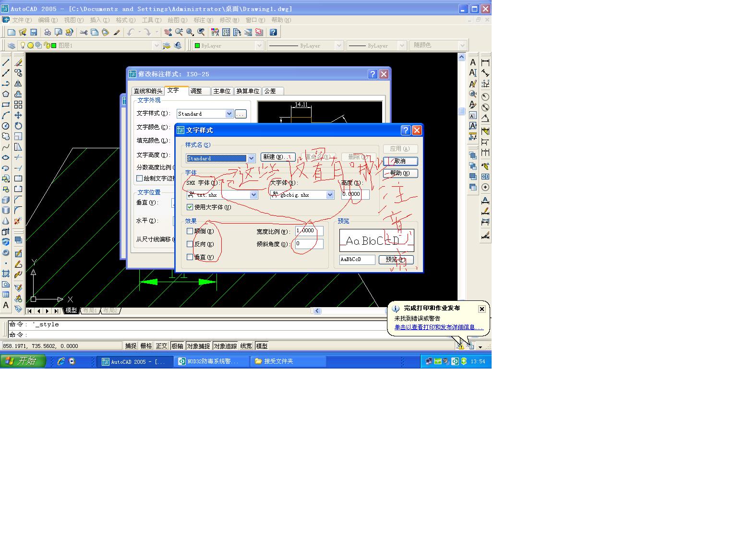This screenshot has width=747, height=560.
Task: Select the Erase tool
Action: (x=18, y=62)
